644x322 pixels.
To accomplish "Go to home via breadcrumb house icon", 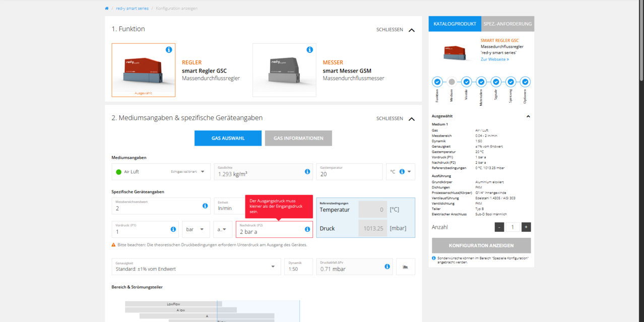I will tap(107, 9).
